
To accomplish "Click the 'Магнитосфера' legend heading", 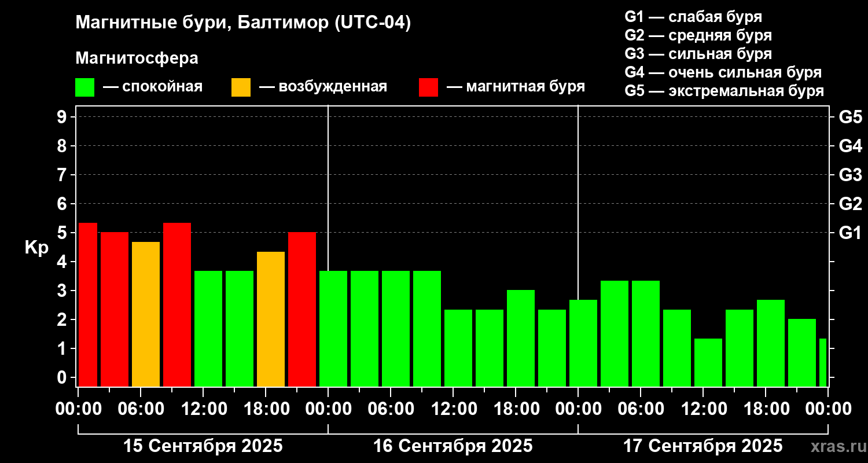I will (137, 58).
